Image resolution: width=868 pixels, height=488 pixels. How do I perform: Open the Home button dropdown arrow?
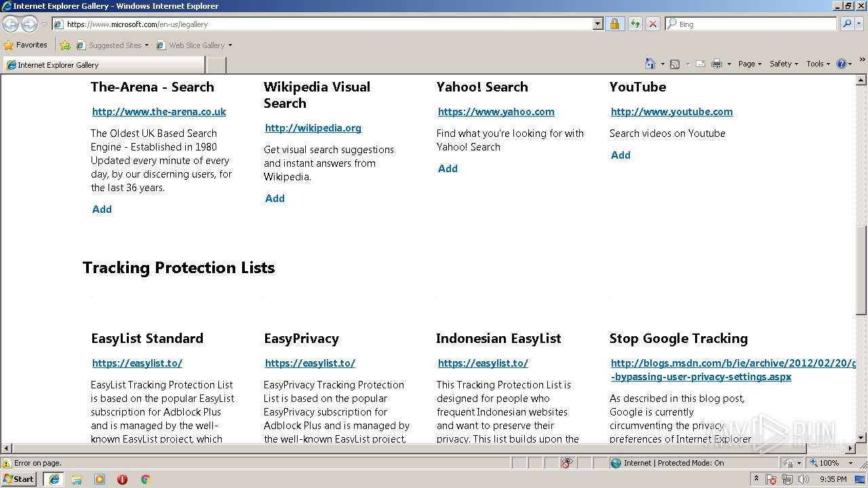tap(661, 64)
